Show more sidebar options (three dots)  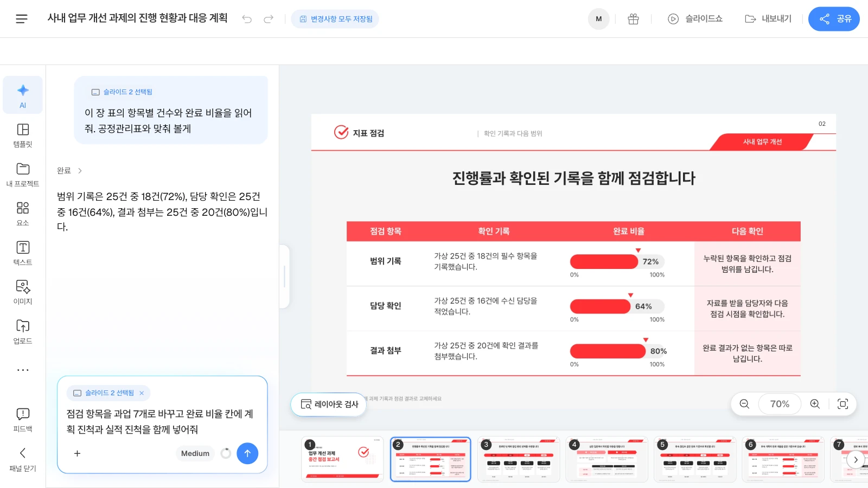coord(23,370)
